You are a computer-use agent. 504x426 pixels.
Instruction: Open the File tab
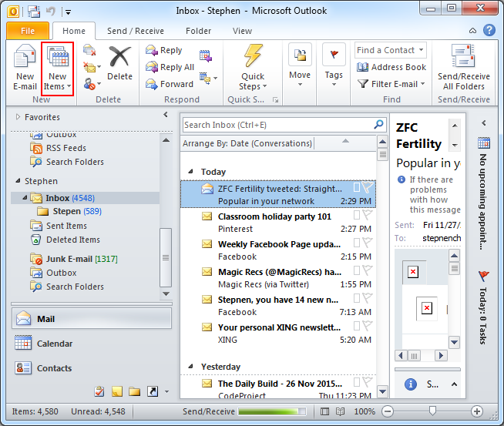coord(28,31)
